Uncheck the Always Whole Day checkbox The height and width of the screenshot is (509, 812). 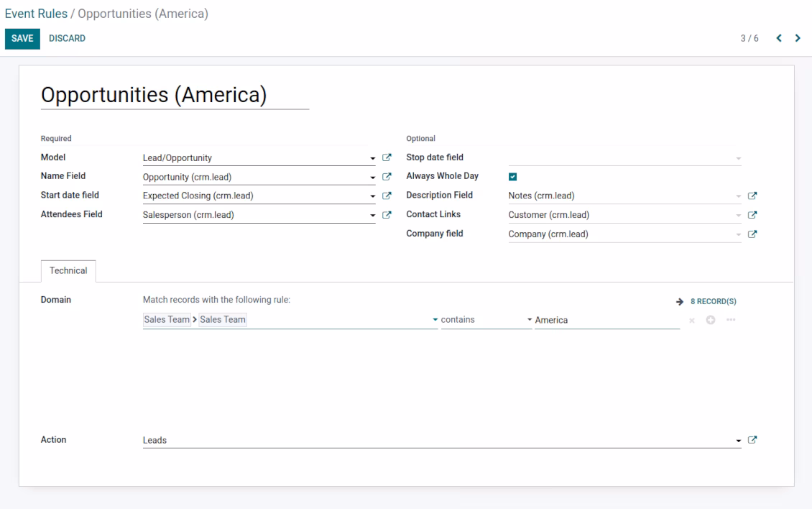point(512,177)
